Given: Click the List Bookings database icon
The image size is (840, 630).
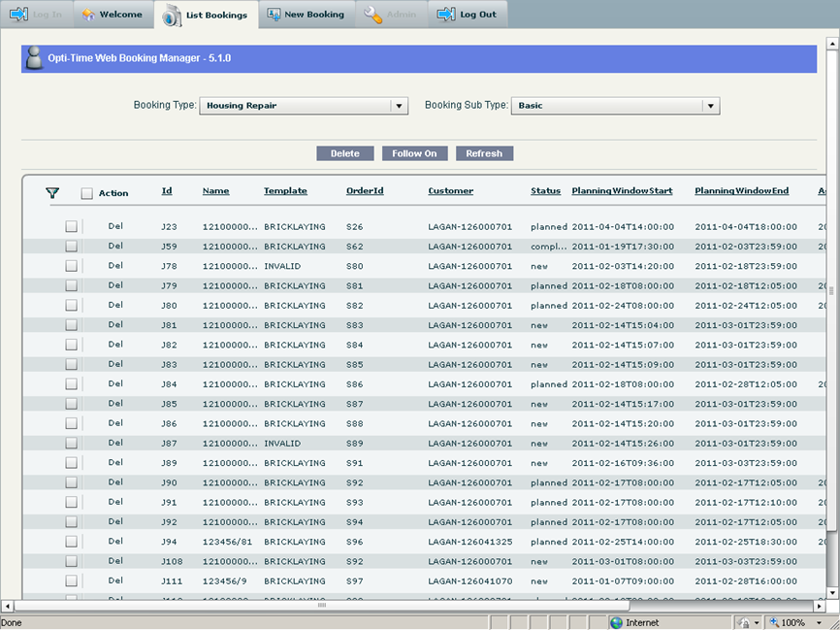Looking at the screenshot, I should [x=172, y=16].
